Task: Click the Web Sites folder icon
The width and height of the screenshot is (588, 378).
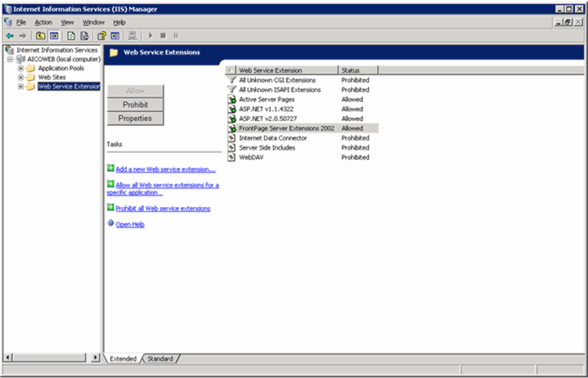Action: pyautogui.click(x=31, y=77)
